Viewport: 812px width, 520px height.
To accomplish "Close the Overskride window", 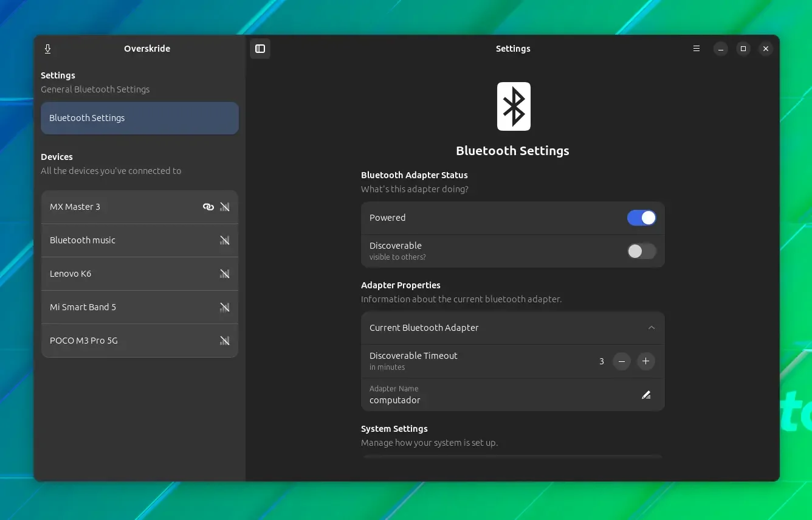I will 766,49.
